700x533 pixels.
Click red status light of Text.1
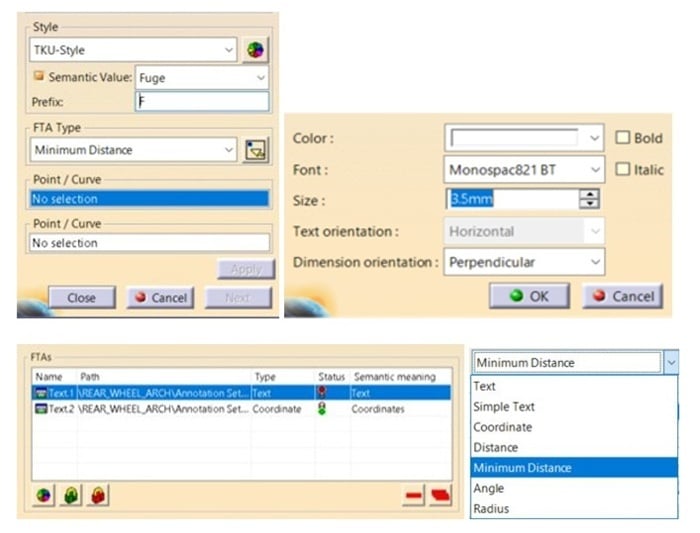(322, 392)
